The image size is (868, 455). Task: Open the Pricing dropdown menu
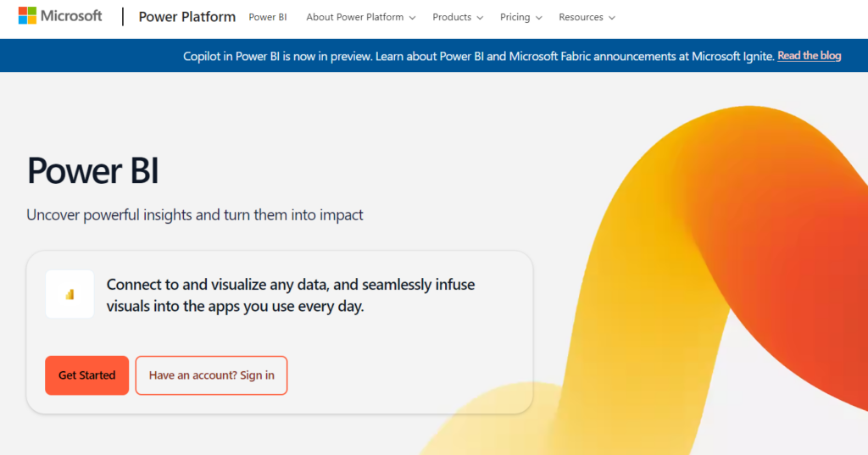click(x=521, y=17)
